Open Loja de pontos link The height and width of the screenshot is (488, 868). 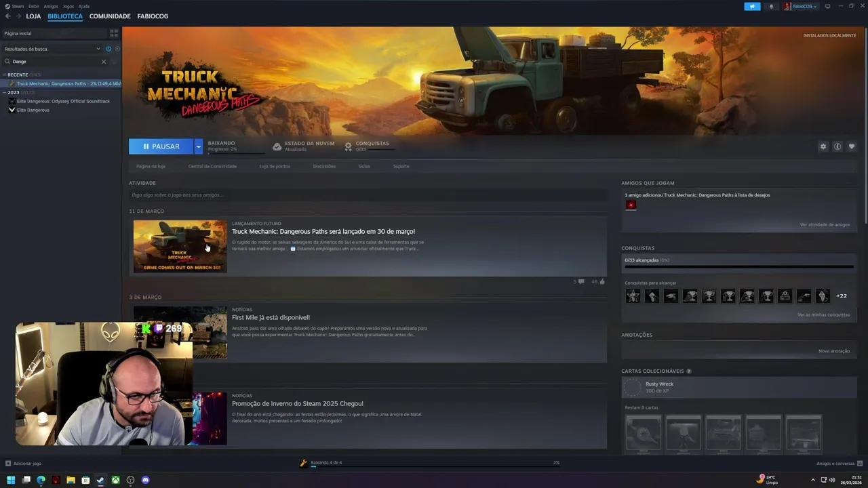[x=275, y=166]
